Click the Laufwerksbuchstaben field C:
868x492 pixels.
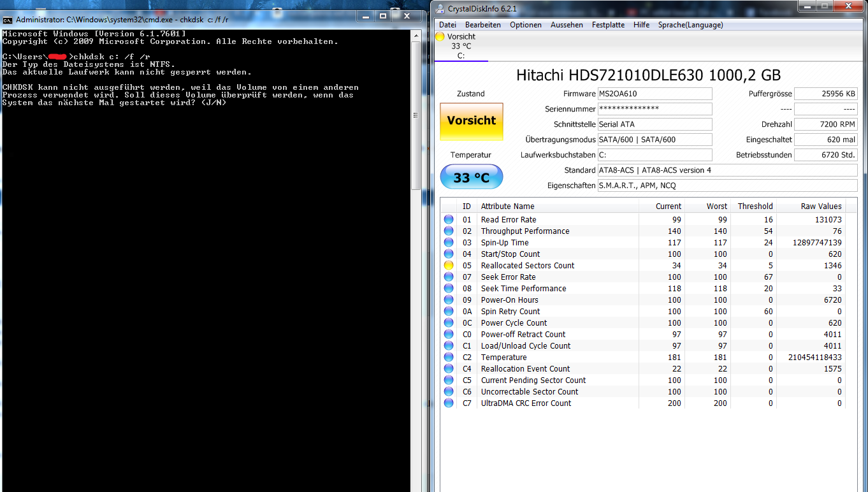click(655, 155)
